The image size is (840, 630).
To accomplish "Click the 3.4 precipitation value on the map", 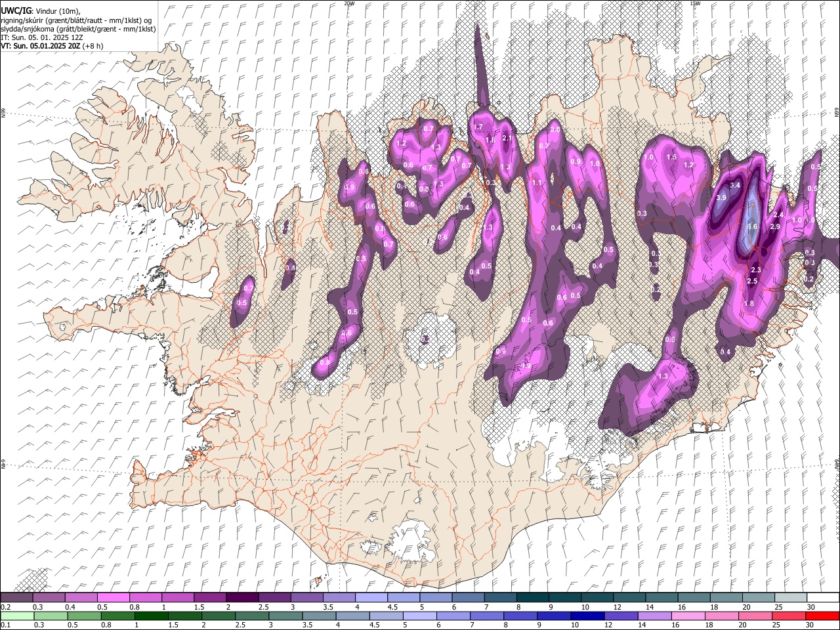I will coord(735,186).
